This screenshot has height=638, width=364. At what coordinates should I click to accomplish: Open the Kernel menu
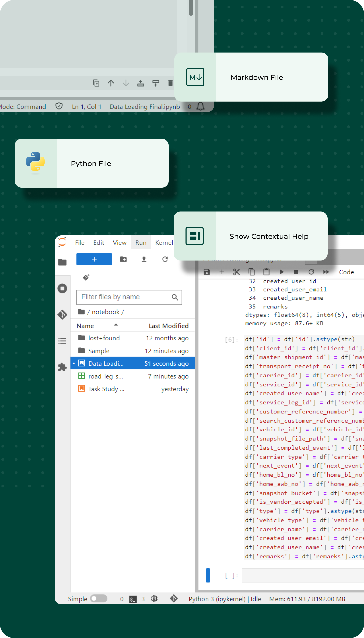(x=164, y=243)
